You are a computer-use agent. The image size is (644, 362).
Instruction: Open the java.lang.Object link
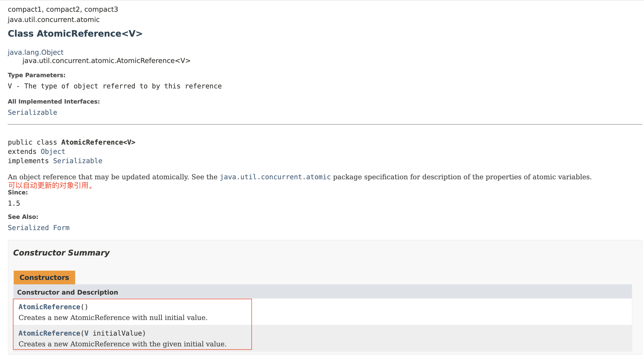point(35,52)
